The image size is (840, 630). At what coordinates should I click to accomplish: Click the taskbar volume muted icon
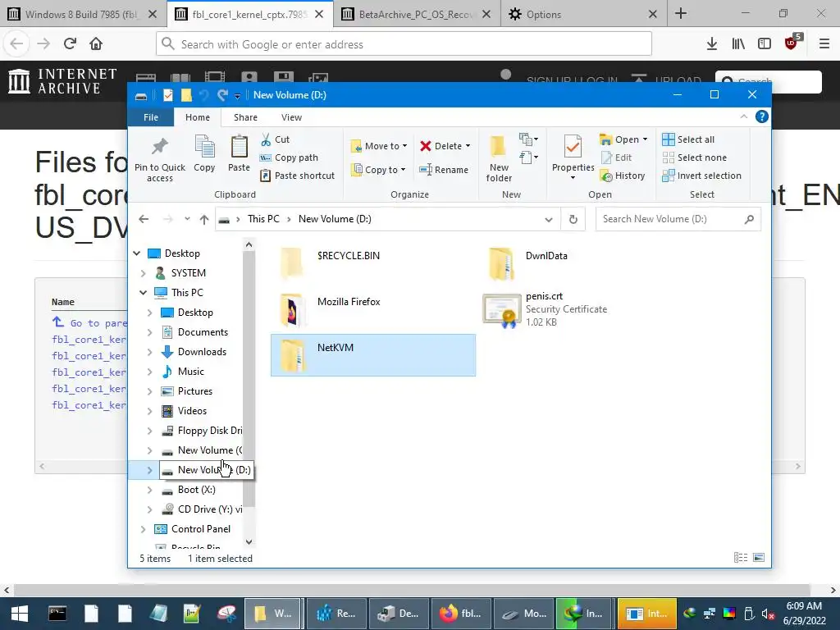(768, 614)
